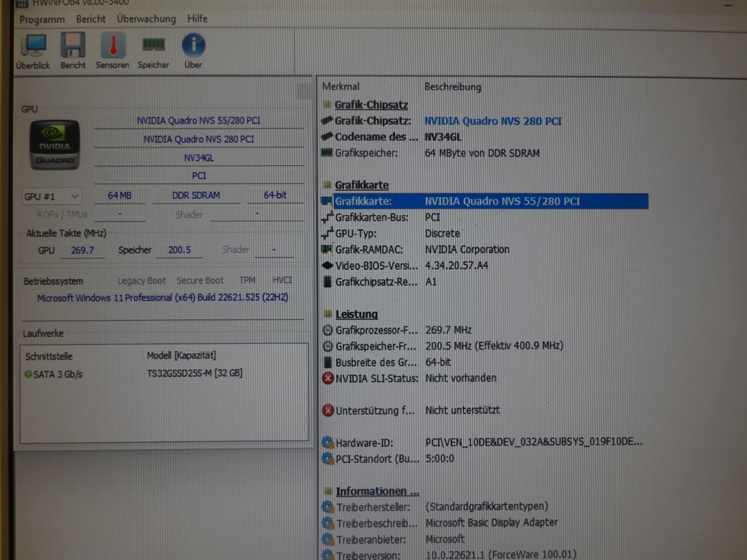This screenshot has height=560, width=747.
Task: Select the highlighted Grafikkarte: row
Action: [x=485, y=201]
